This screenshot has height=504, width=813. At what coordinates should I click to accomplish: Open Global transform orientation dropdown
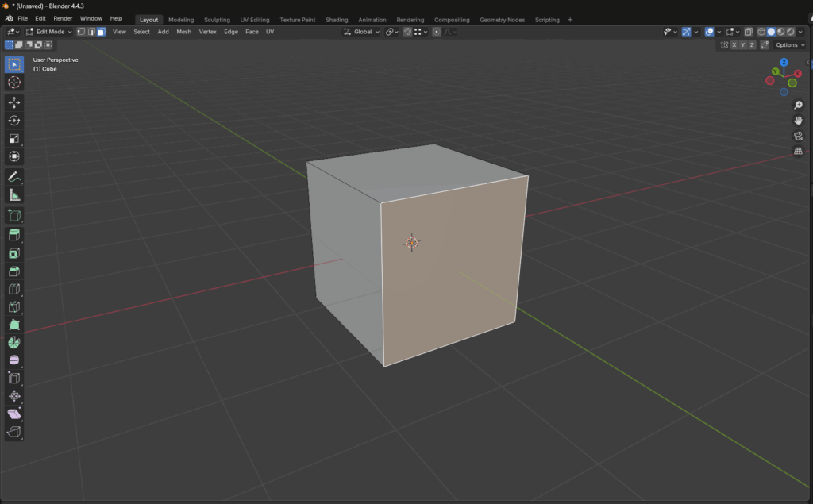361,32
